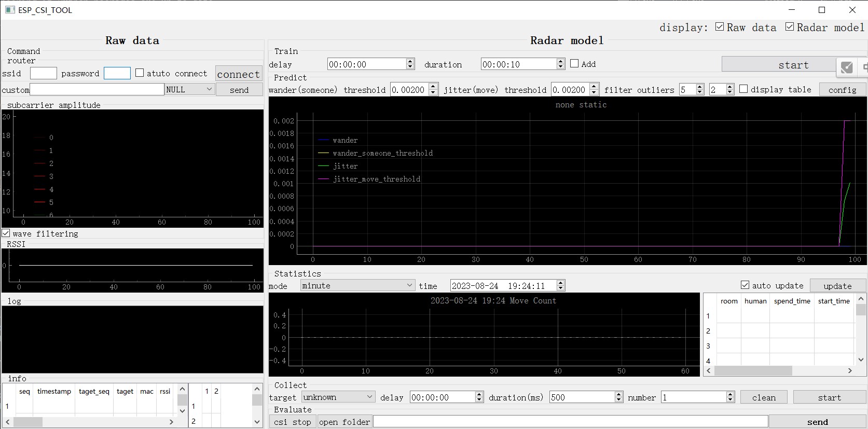Increase the Statistics time value

tap(560, 283)
